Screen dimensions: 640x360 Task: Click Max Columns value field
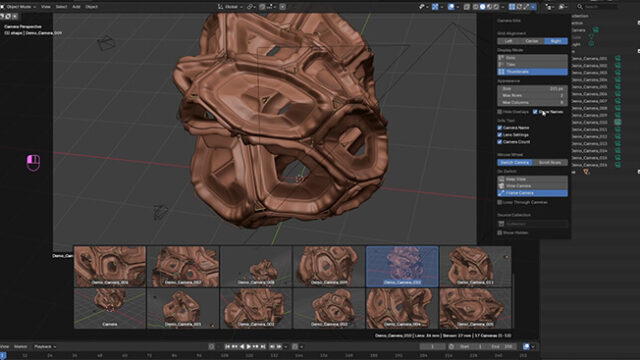[x=532, y=102]
